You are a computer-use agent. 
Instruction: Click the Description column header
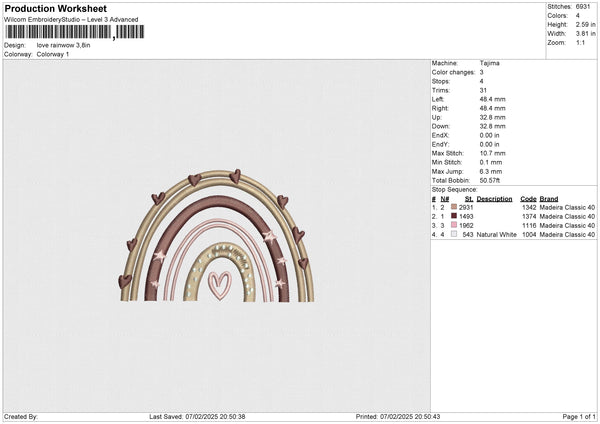[494, 198]
